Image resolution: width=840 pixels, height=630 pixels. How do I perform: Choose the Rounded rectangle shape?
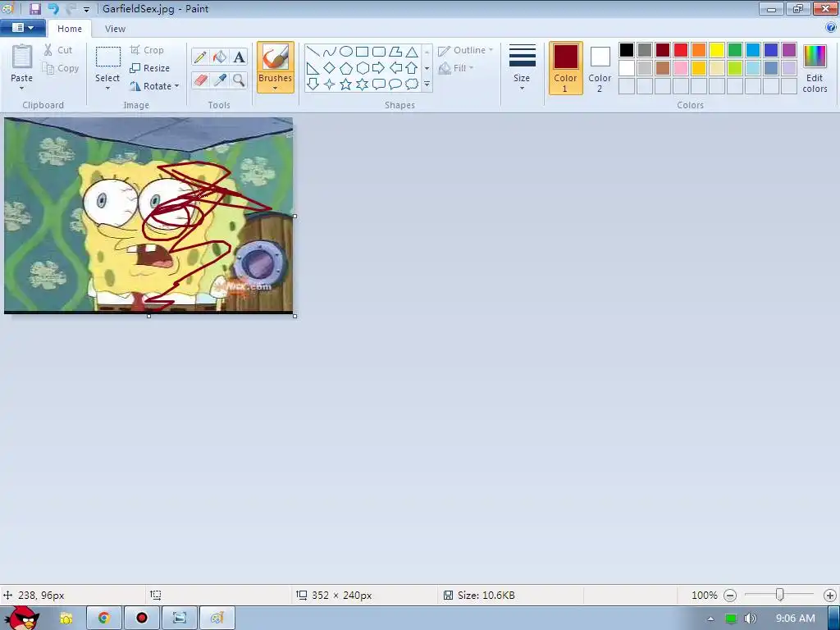click(379, 52)
